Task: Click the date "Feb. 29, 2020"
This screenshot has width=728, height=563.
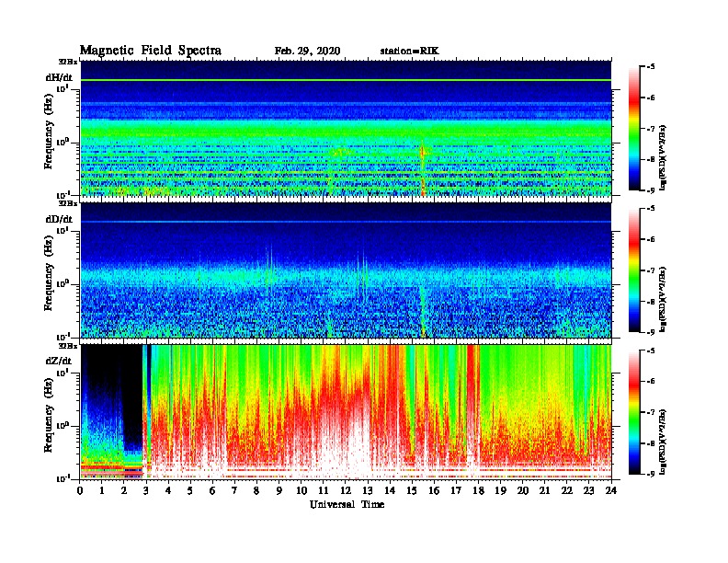Action: pyautogui.click(x=307, y=52)
